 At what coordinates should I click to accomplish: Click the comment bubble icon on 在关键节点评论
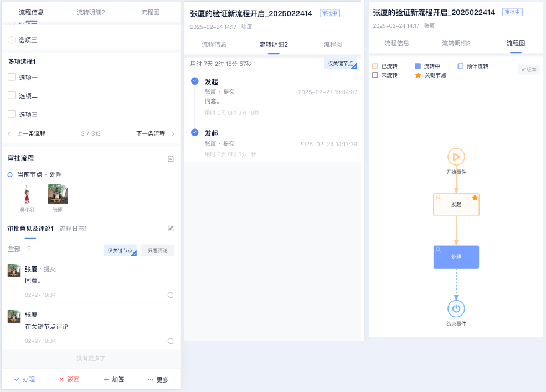pos(171,341)
